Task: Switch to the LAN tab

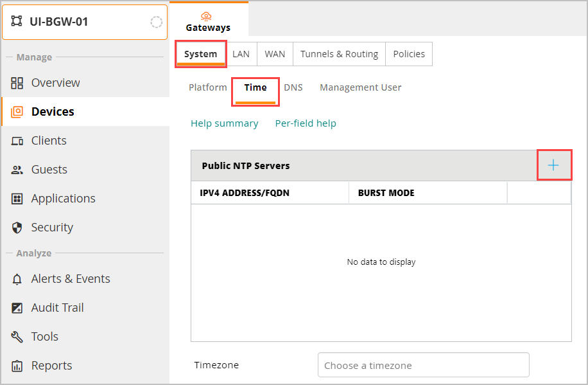Action: pos(241,54)
